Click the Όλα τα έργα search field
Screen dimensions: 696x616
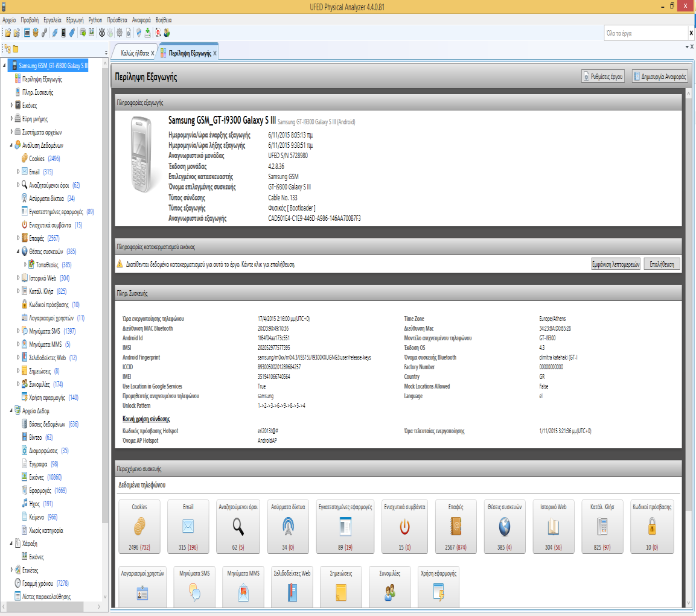[646, 33]
